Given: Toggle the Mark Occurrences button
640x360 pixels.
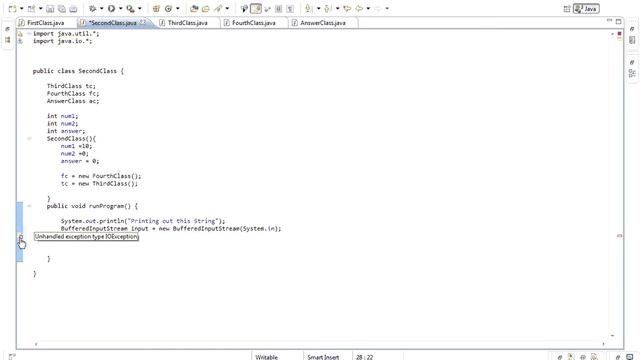Looking at the screenshot, I should (x=244, y=9).
